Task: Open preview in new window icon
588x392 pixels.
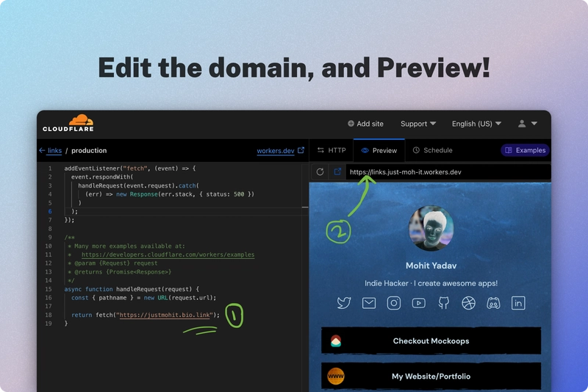Action: pyautogui.click(x=337, y=172)
